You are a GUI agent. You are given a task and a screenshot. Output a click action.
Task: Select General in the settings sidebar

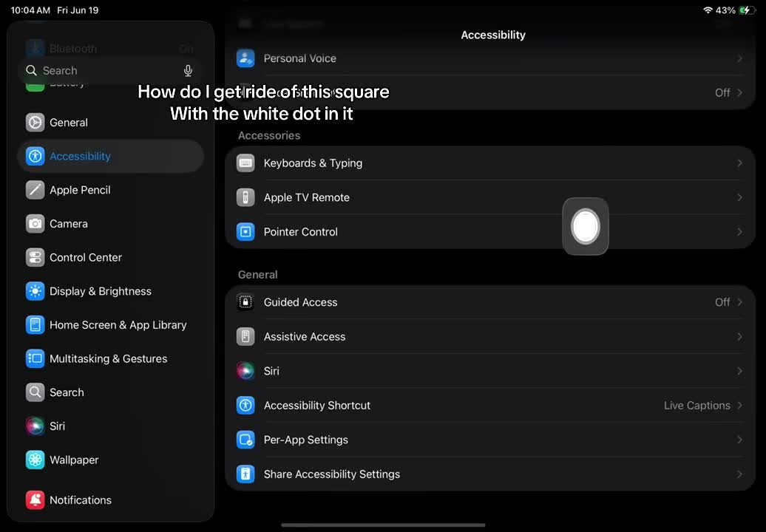(x=110, y=123)
